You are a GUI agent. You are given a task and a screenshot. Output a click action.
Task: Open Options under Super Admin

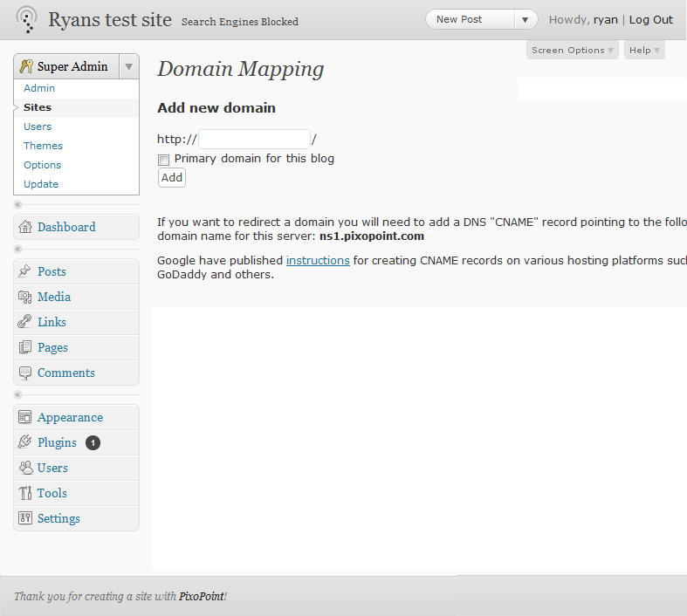[43, 165]
